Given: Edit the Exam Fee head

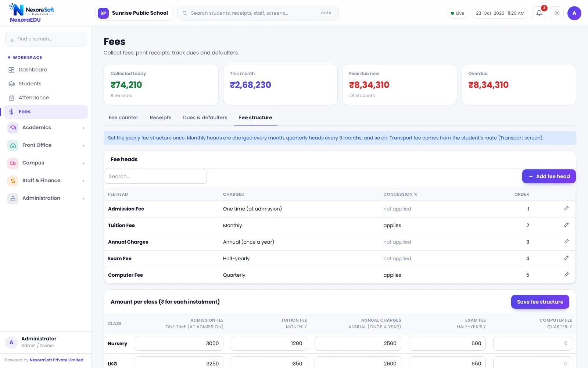Looking at the screenshot, I should click(x=566, y=258).
